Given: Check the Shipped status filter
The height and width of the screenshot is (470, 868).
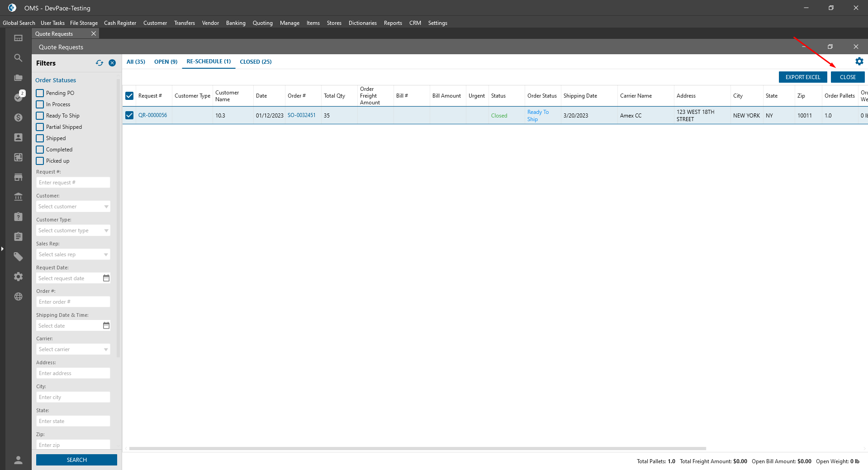Looking at the screenshot, I should [40, 138].
